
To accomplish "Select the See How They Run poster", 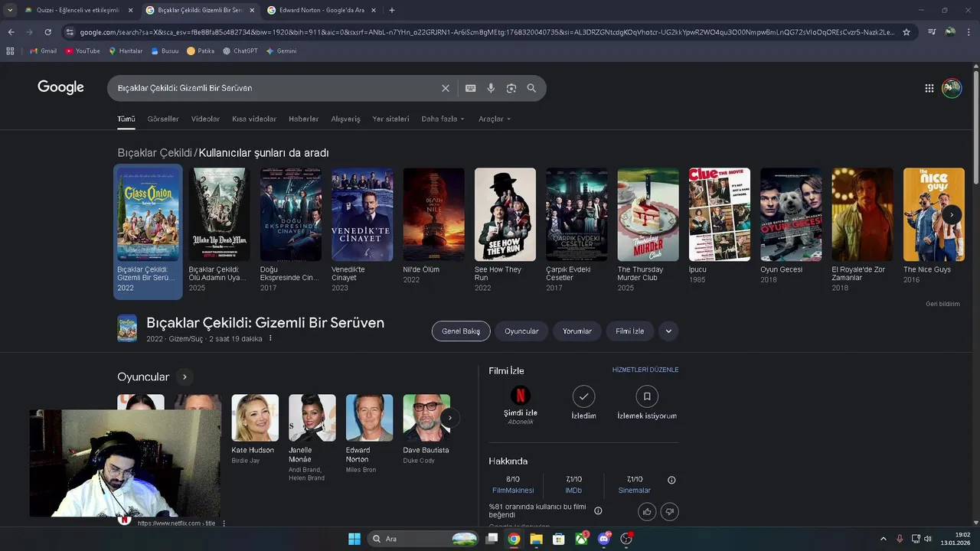I will 505,215.
